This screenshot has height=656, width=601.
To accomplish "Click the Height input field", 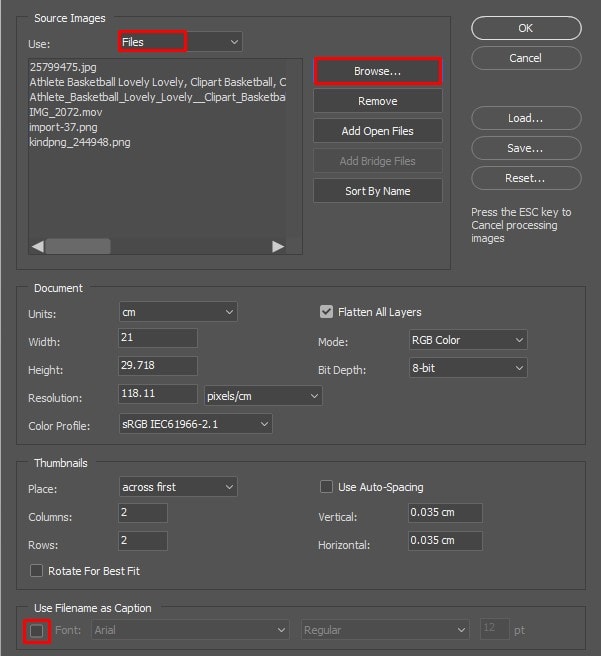I will coord(158,366).
